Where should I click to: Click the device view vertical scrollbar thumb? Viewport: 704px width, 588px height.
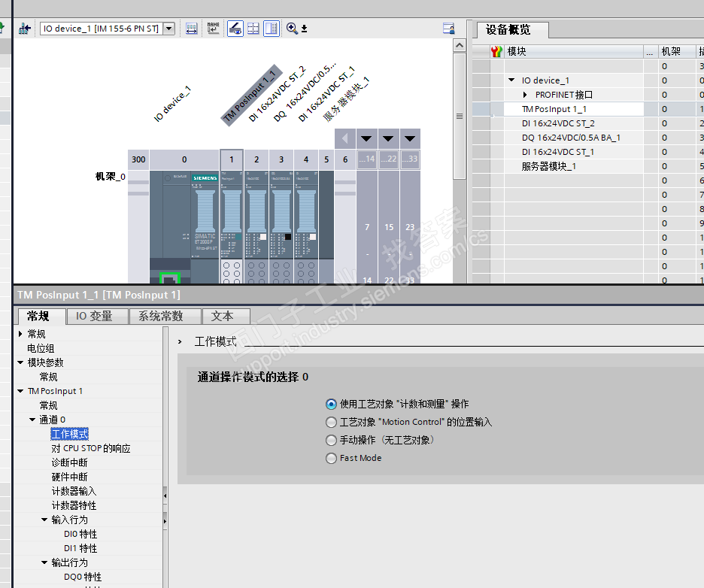pos(460,116)
